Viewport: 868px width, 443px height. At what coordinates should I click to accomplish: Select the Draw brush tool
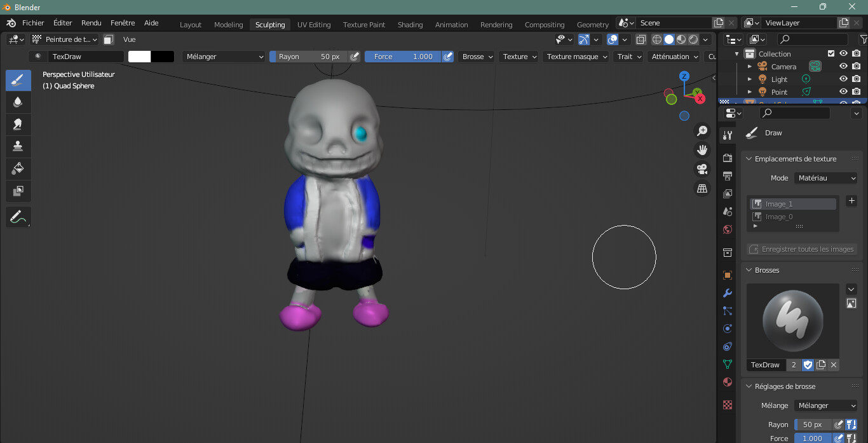[x=18, y=80]
